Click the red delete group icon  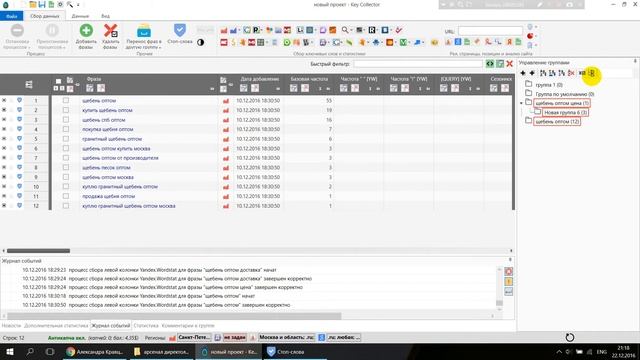[571, 73]
